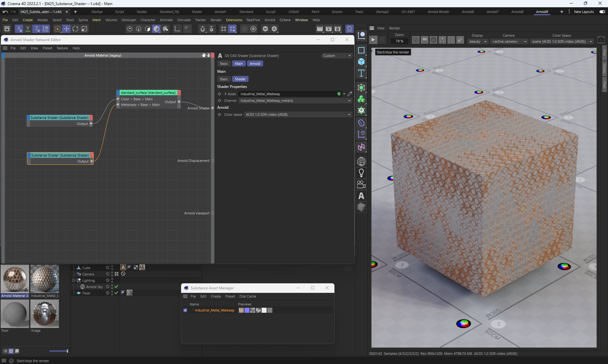This screenshot has width=608, height=364.
Task: Open the Extensions menu
Action: tap(234, 20)
